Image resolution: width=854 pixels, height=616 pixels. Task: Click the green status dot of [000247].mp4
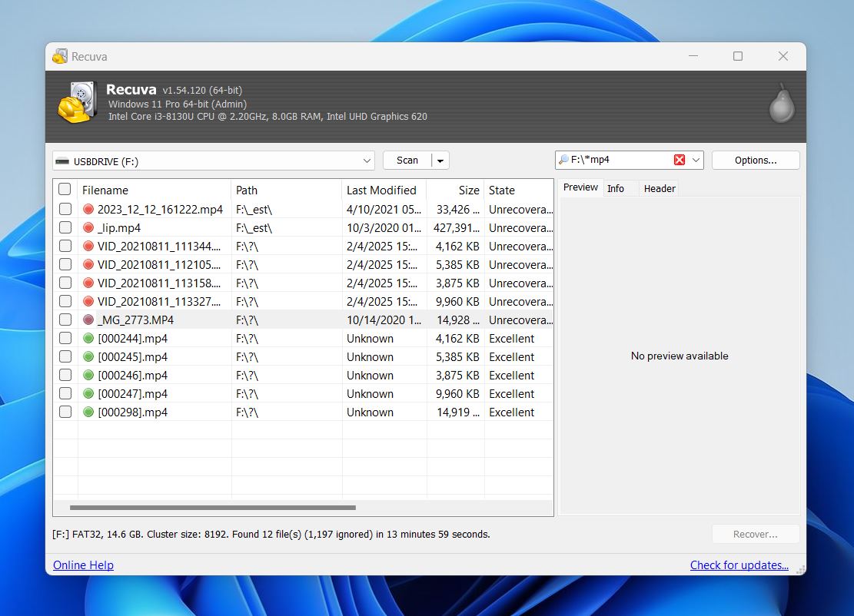(88, 393)
